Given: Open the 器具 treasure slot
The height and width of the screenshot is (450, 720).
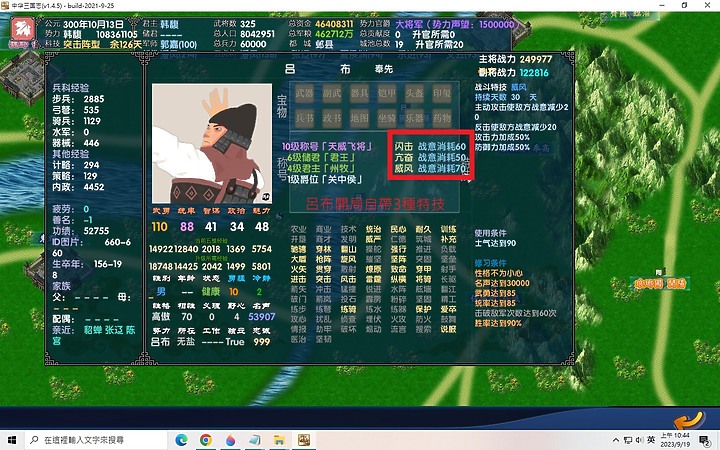Looking at the screenshot, I should (360, 94).
